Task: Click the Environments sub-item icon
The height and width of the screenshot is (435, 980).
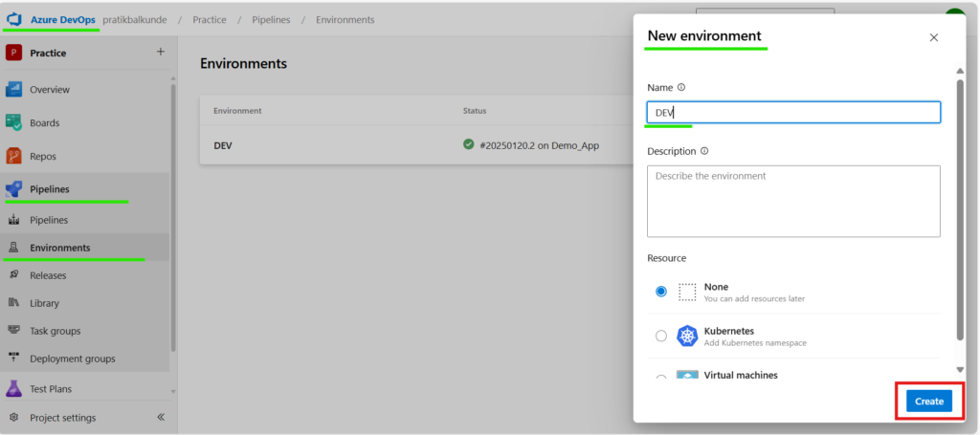Action: [13, 248]
